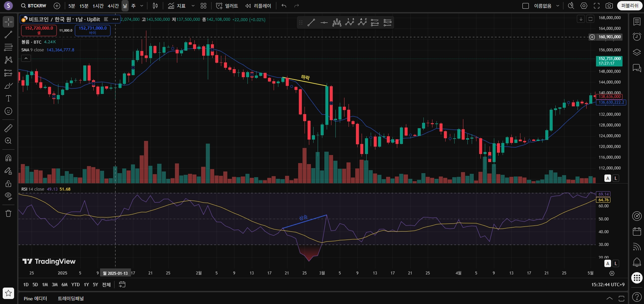Pick head and shoulders pattern tool
Image resolution: width=644 pixels, height=304 pixels.
coord(337,22)
